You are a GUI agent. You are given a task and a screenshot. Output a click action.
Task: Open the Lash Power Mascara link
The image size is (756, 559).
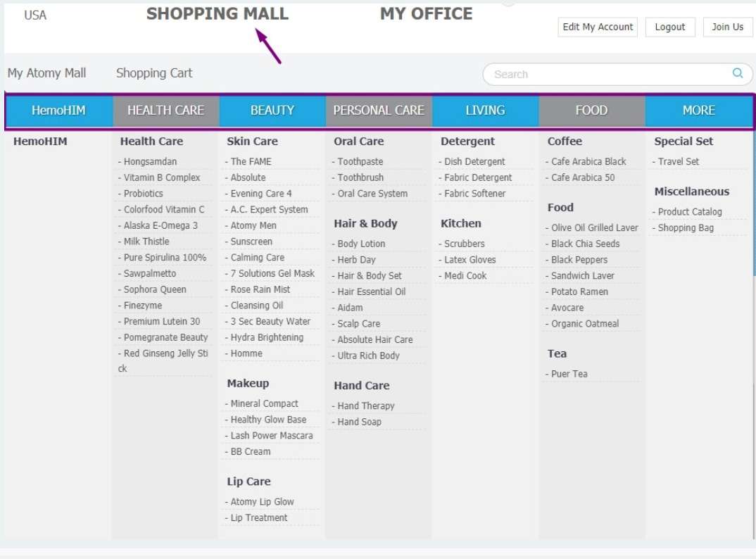point(272,436)
